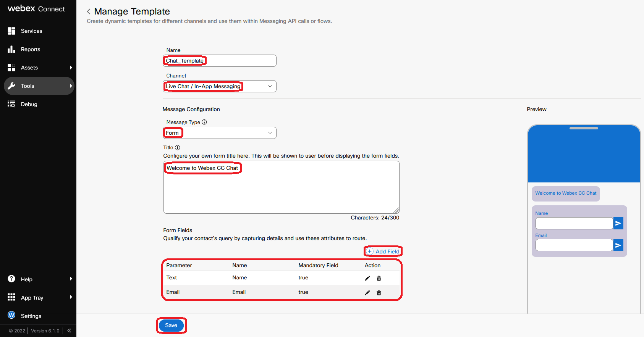Click the Welcome to Webex CC Chat preview bubble
The image size is (644, 337).
pyautogui.click(x=566, y=193)
